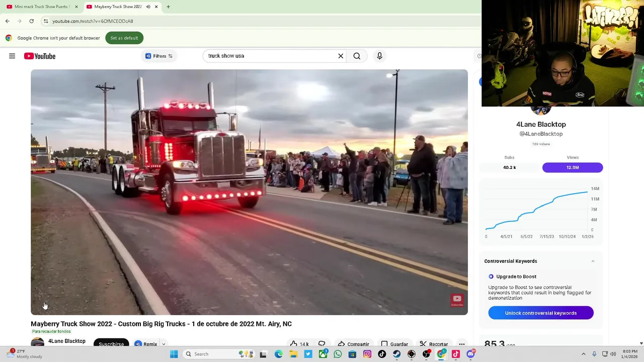This screenshot has height=362, width=644.
Task: Open Windows Start menu
Action: click(174, 354)
